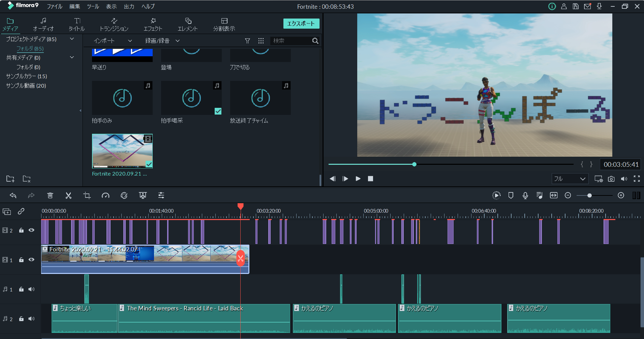The width and height of the screenshot is (644, 339).
Task: Click the preview volume speaker icon
Action: tap(624, 179)
